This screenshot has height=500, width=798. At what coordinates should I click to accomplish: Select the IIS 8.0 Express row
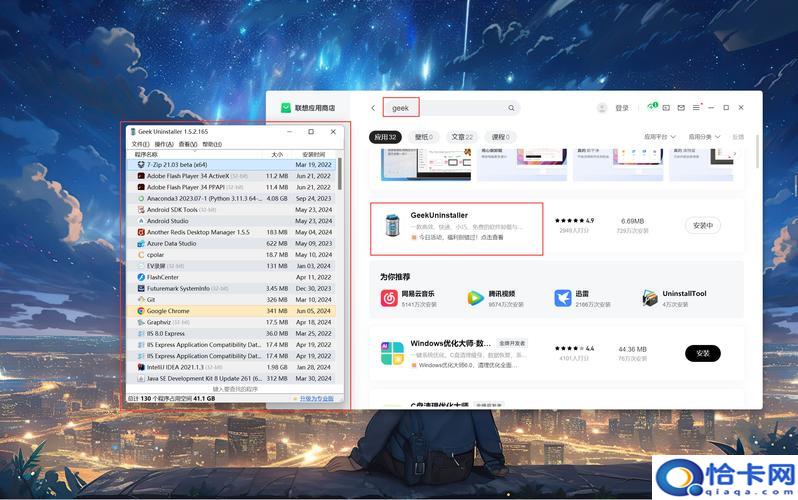[x=232, y=334]
